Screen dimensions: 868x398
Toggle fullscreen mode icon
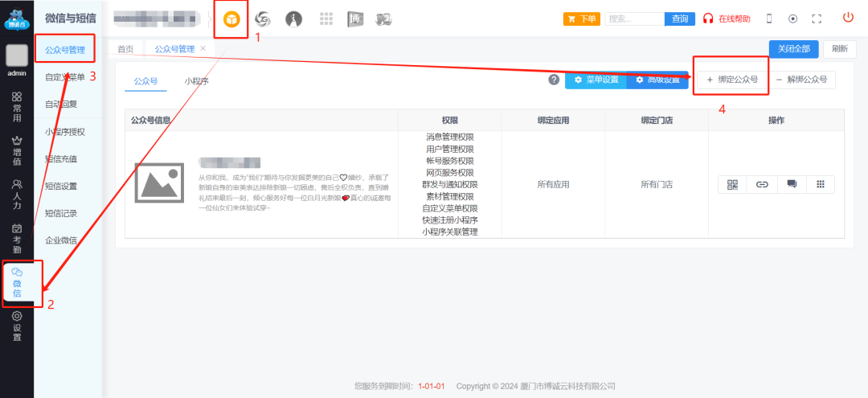click(x=817, y=18)
